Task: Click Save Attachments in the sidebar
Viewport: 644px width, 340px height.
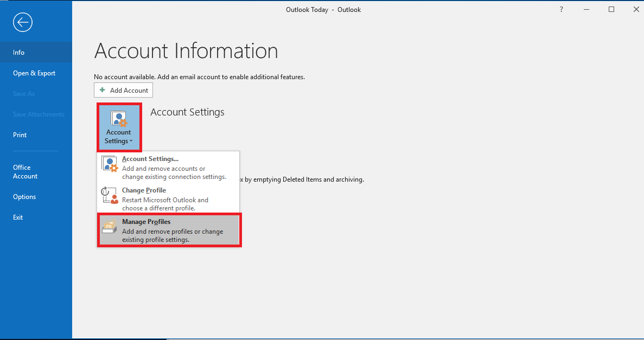Action: [x=36, y=114]
